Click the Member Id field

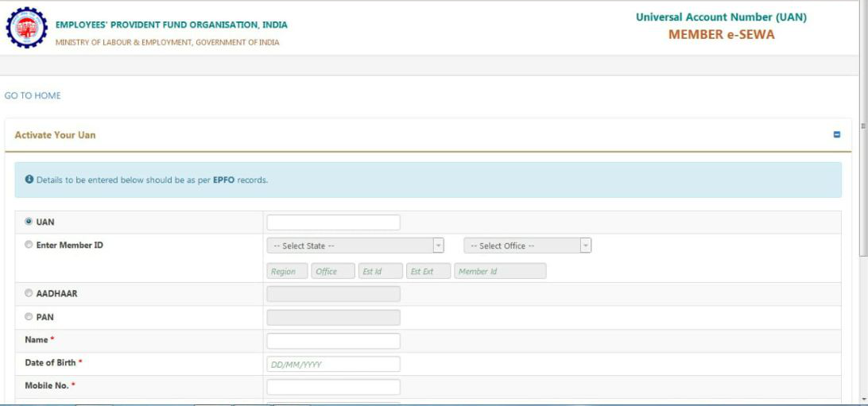(500, 272)
